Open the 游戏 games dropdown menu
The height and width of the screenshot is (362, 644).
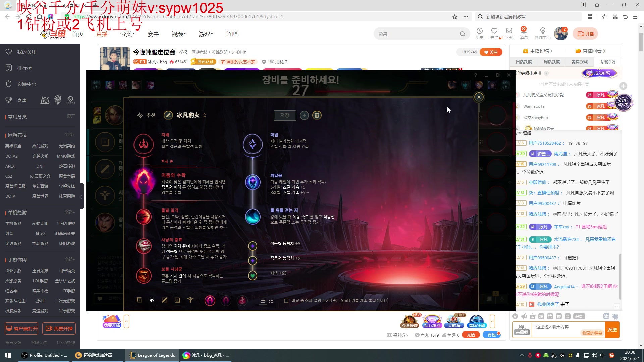click(x=206, y=34)
